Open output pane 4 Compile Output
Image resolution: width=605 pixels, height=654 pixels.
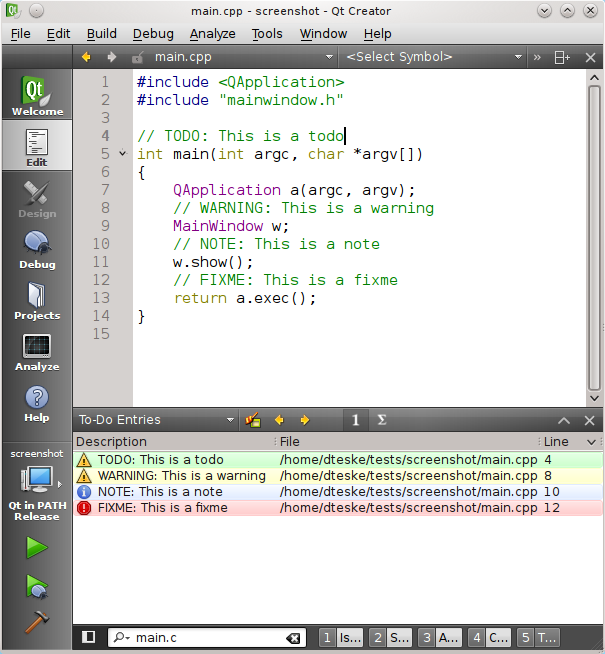click(x=490, y=638)
